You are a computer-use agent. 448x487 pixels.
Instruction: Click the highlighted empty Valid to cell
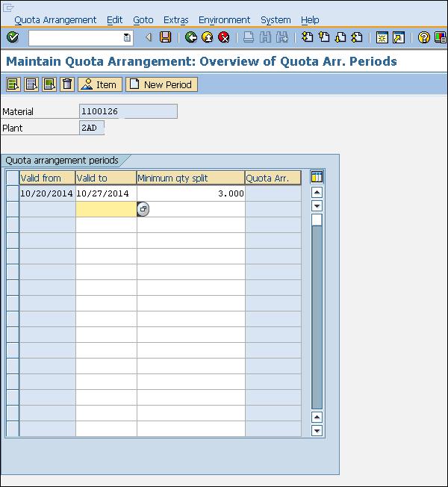[x=106, y=209]
